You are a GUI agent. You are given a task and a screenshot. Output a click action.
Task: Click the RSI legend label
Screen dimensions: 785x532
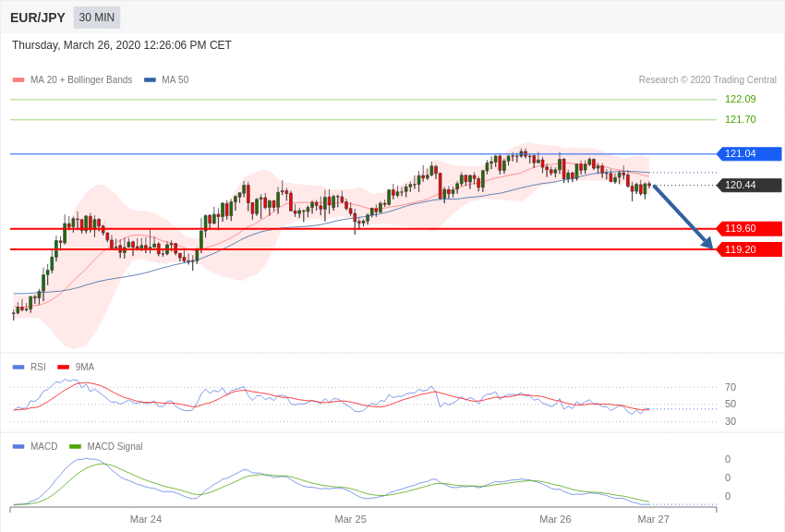(x=38, y=368)
